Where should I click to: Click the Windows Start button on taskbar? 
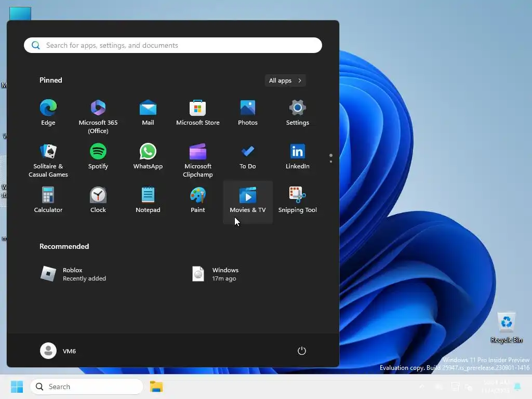point(17,387)
